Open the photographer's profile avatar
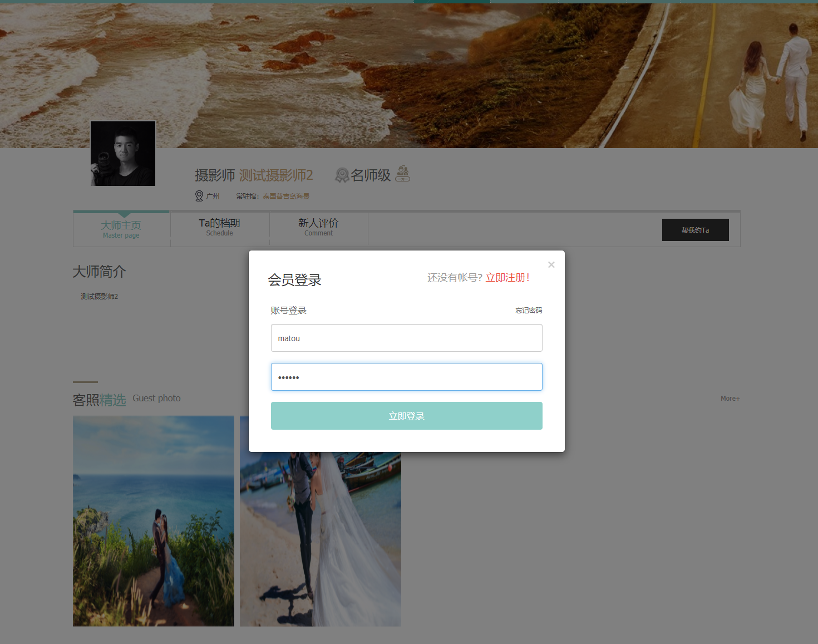Image resolution: width=818 pixels, height=644 pixels. click(x=123, y=154)
